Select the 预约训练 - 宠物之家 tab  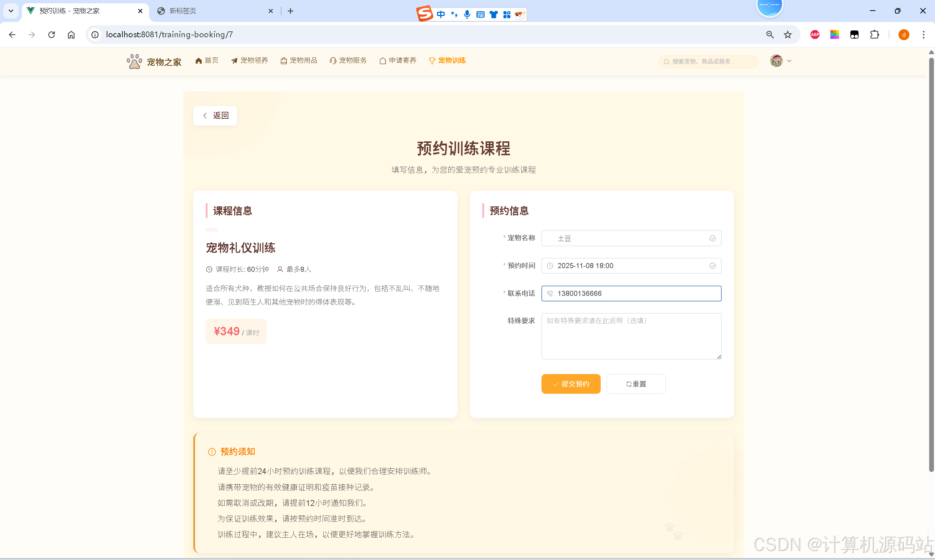click(85, 11)
